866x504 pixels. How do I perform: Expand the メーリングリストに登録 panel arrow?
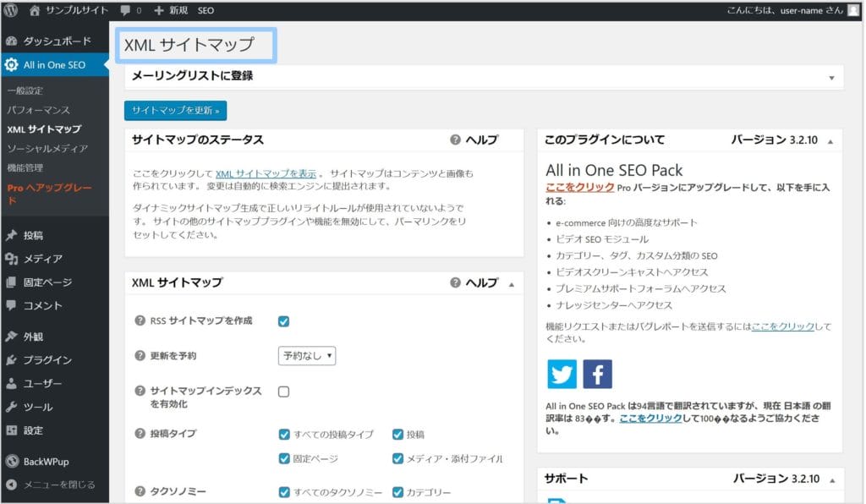pyautogui.click(x=832, y=78)
